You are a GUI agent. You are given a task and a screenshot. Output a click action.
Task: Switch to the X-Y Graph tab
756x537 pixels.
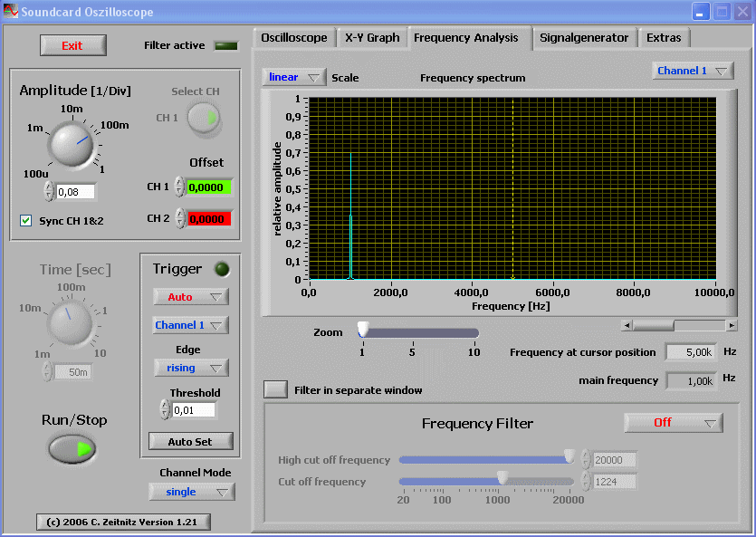(x=372, y=38)
